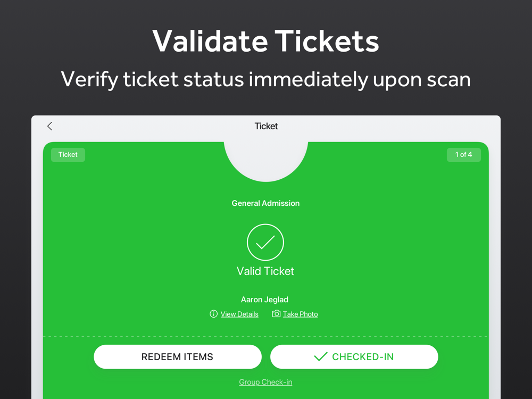The image size is (532, 399).
Task: Click the green checkmark inside the CHECKED-IN button
Action: (x=320, y=357)
